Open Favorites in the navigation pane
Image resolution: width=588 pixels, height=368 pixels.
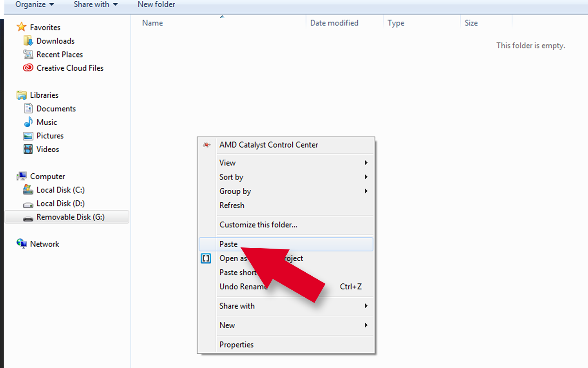tap(45, 27)
